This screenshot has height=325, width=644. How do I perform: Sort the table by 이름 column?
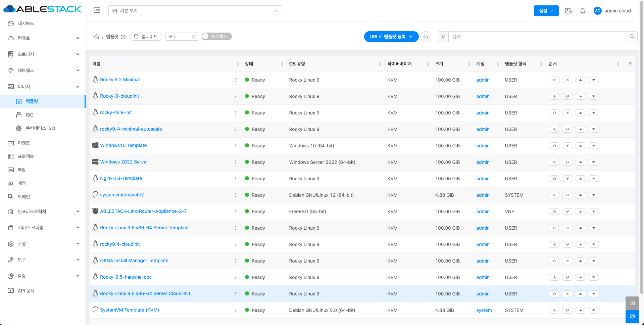coord(238,64)
